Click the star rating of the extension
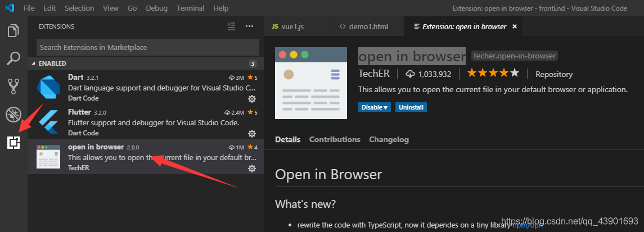This screenshot has width=644, height=232. [493, 74]
